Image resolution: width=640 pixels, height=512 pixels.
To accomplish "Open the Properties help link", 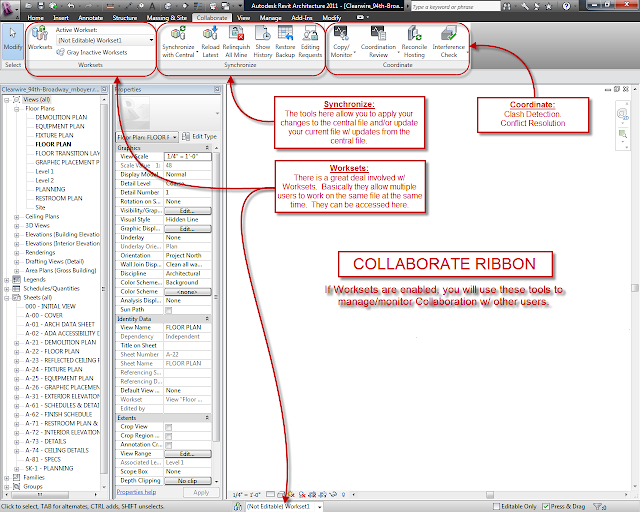I will coord(136,492).
